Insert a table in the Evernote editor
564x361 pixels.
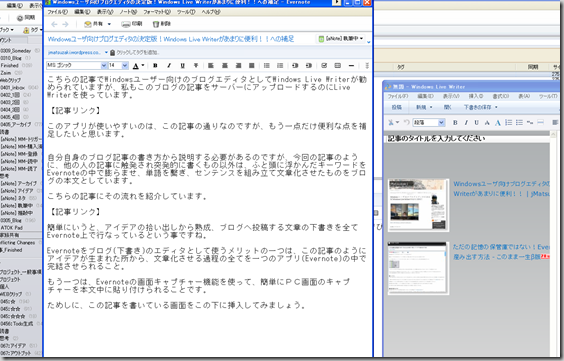pos(337,65)
